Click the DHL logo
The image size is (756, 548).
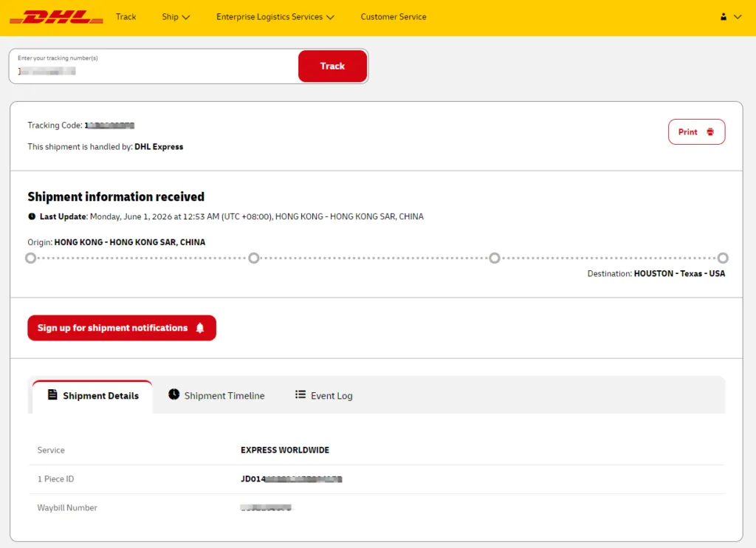(56, 17)
